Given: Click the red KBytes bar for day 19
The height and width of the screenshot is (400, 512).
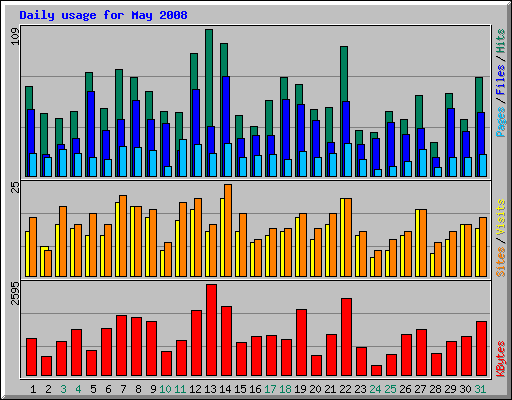Looking at the screenshot, I should point(301,342).
